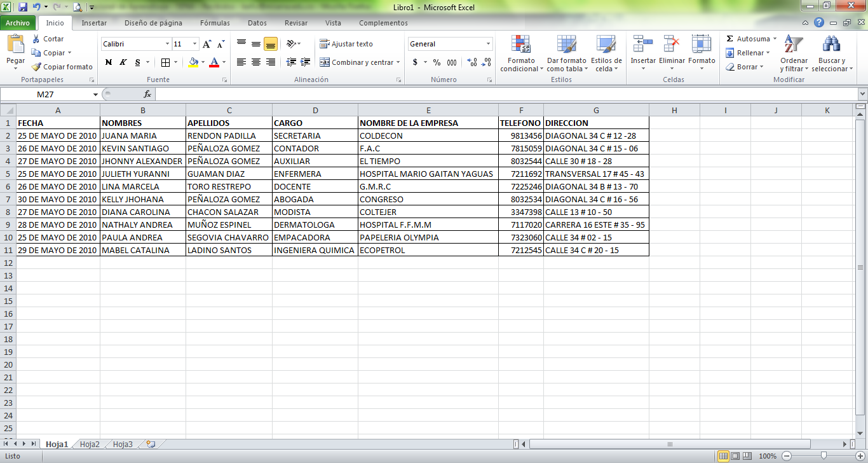The height and width of the screenshot is (463, 868).
Task: Apply the red font color A
Action: pyautogui.click(x=214, y=62)
